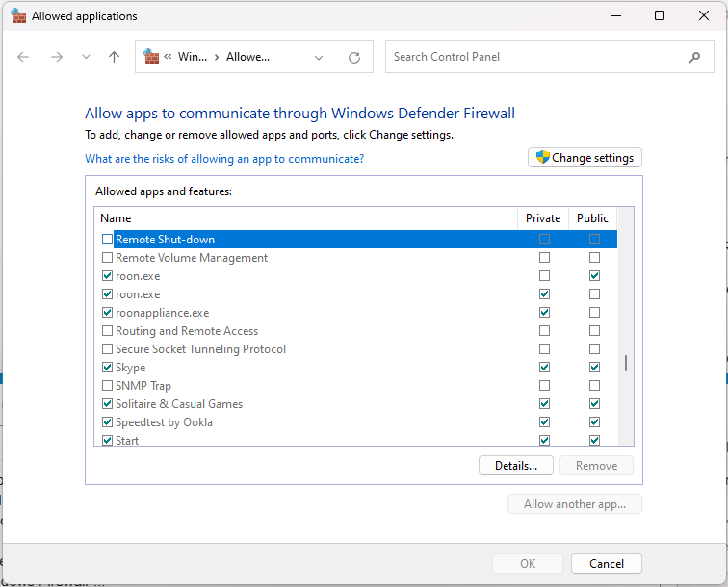Dismiss the dialog with Cancel
Screen dimensions: 728x587
607,563
